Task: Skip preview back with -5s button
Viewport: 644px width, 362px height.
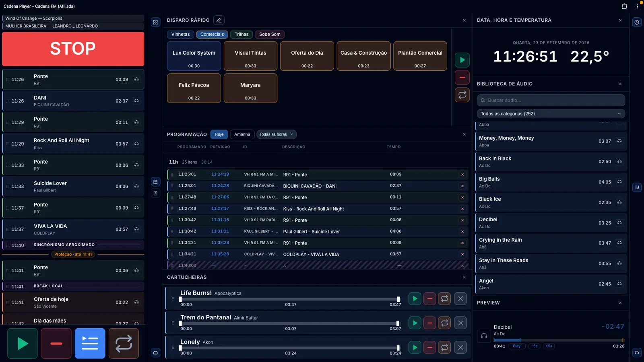Action: point(534,346)
